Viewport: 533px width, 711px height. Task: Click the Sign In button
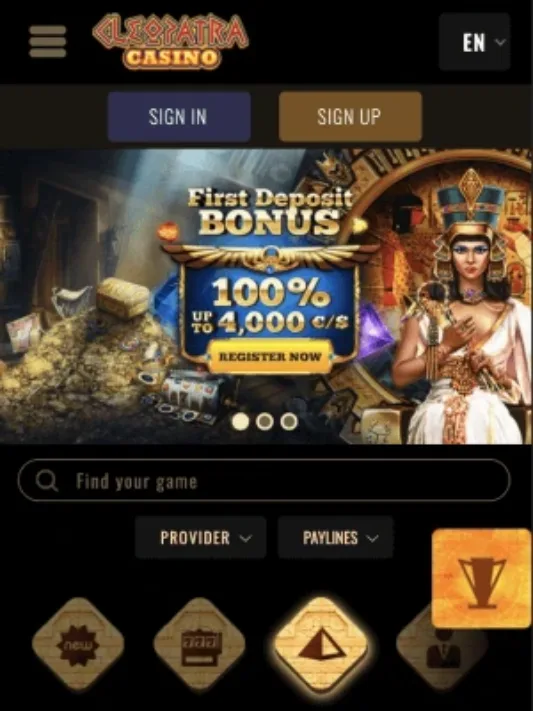179,117
